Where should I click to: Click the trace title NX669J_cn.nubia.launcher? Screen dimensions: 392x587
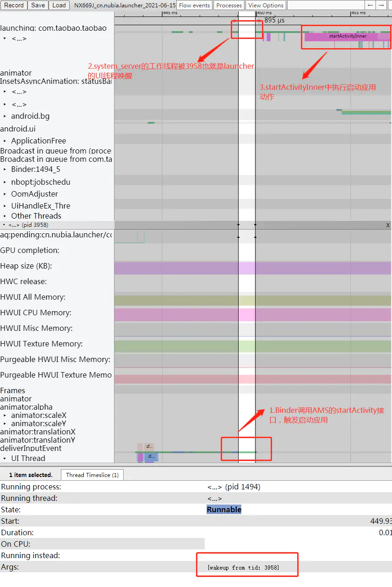(125, 5)
